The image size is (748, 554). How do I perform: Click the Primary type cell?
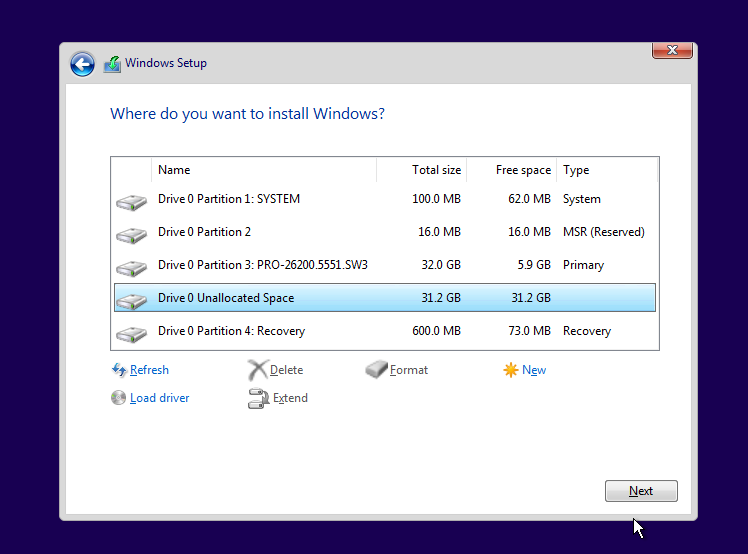583,265
